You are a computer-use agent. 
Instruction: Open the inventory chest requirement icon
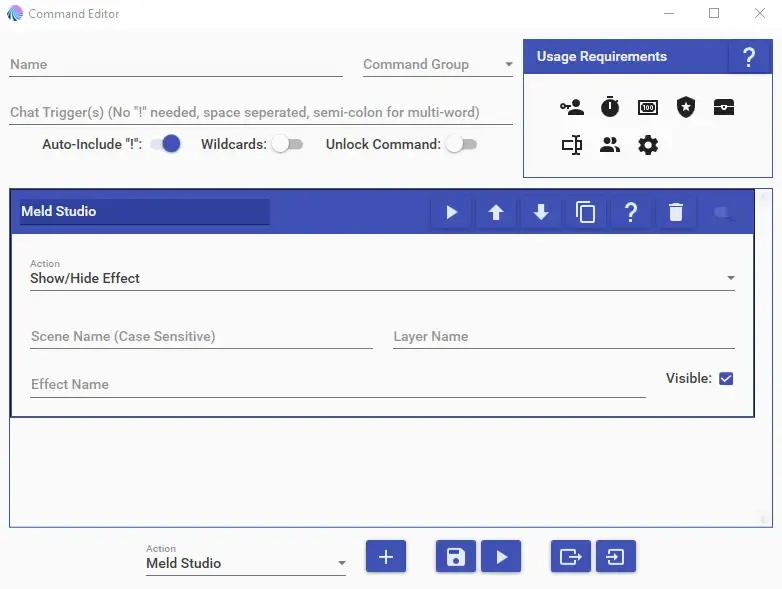point(724,108)
